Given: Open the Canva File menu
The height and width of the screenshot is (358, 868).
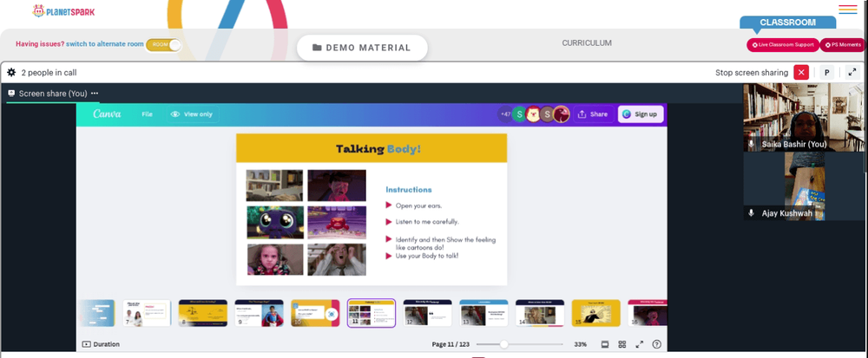Looking at the screenshot, I should point(147,114).
